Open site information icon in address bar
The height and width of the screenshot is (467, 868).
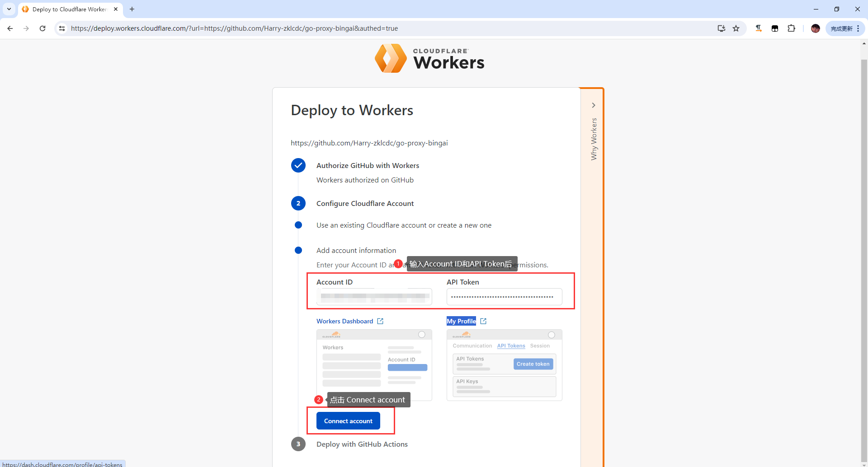tap(62, 28)
